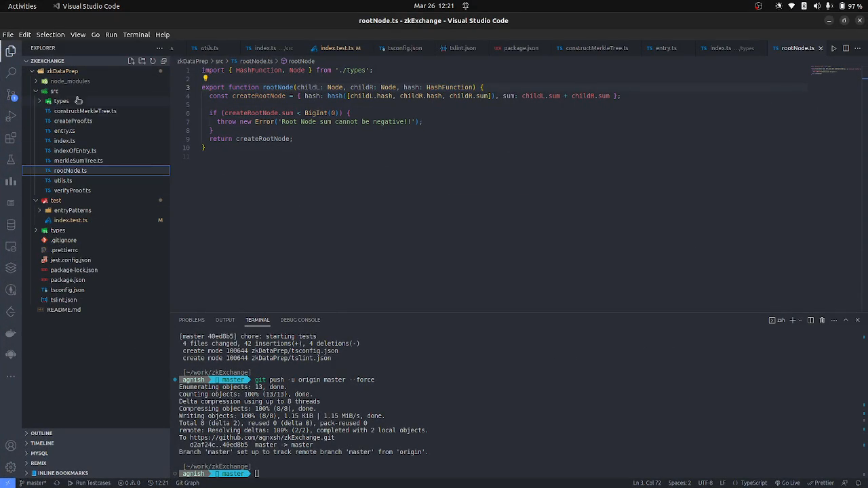Switch to the DEBUG CONSOLE tab

pos(300,320)
